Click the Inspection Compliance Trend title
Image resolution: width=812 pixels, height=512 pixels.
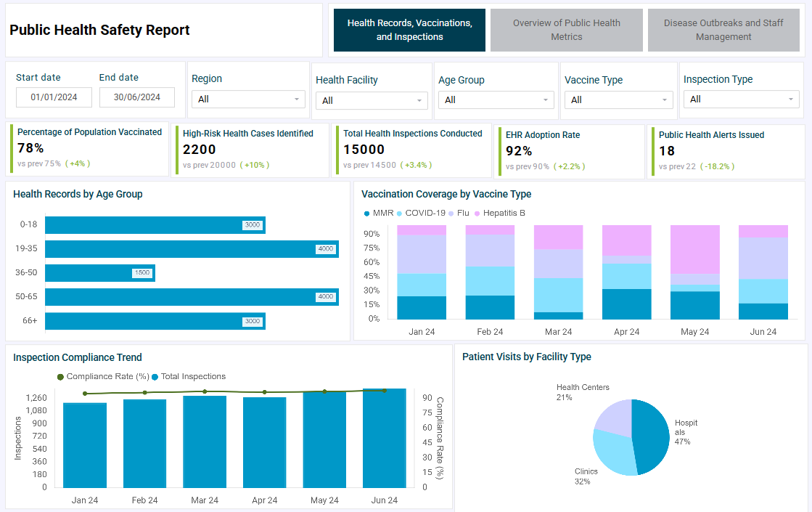pos(77,357)
